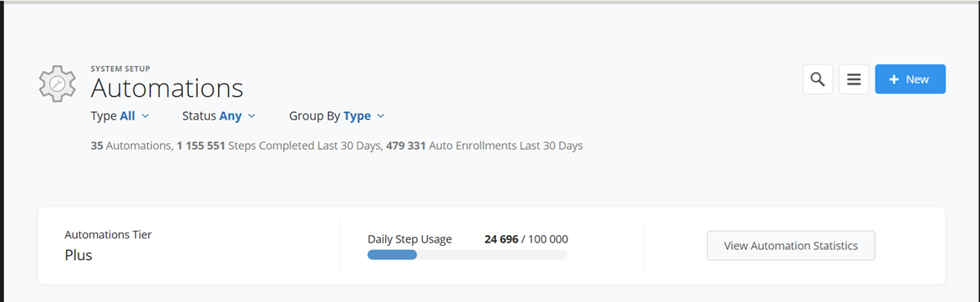The width and height of the screenshot is (980, 302).
Task: Click the 24 696 / 100 000 usage figure
Action: point(526,239)
